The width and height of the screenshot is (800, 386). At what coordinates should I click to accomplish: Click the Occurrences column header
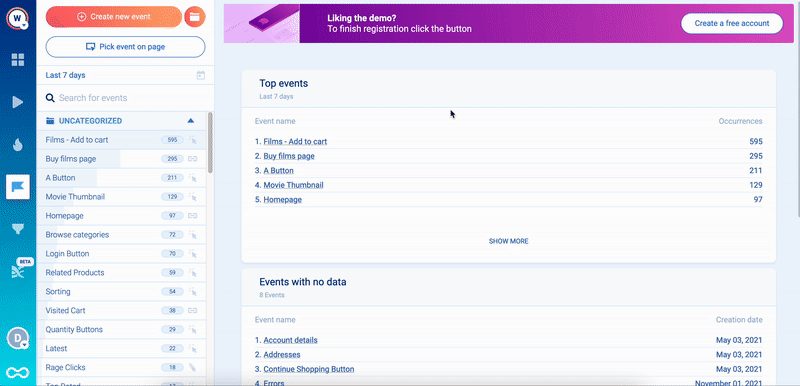point(740,121)
